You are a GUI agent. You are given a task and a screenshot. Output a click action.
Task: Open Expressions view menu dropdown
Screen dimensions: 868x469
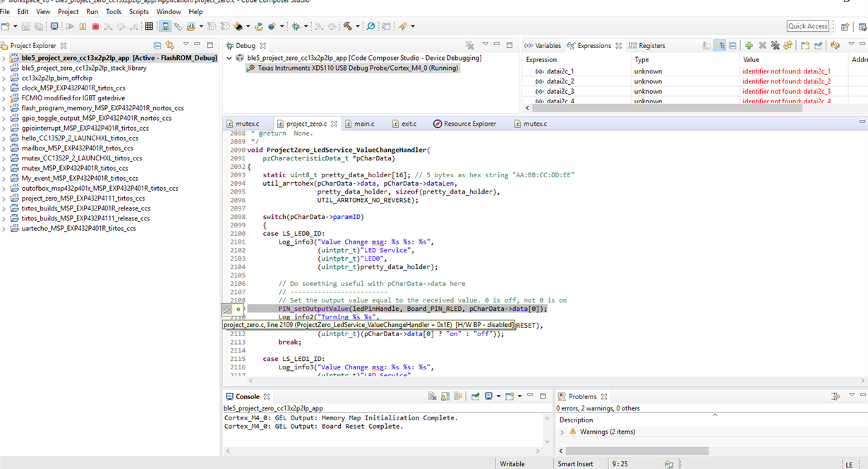(x=852, y=44)
